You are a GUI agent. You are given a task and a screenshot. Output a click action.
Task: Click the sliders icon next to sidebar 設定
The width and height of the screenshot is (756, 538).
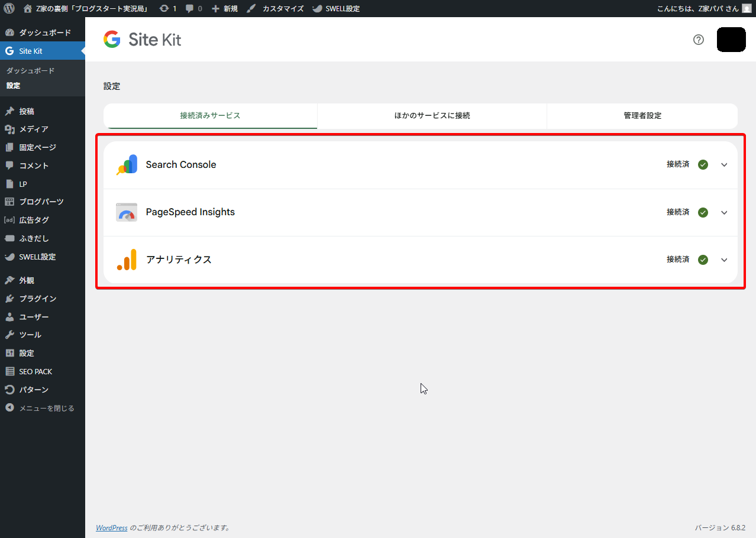click(x=9, y=353)
